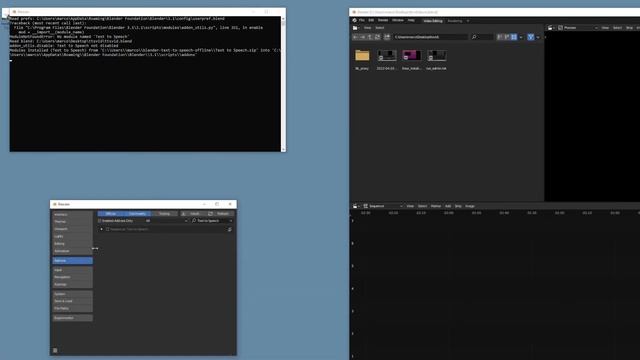640x360 pixels.
Task: Open View menu in sequencer header
Action: pos(410,206)
